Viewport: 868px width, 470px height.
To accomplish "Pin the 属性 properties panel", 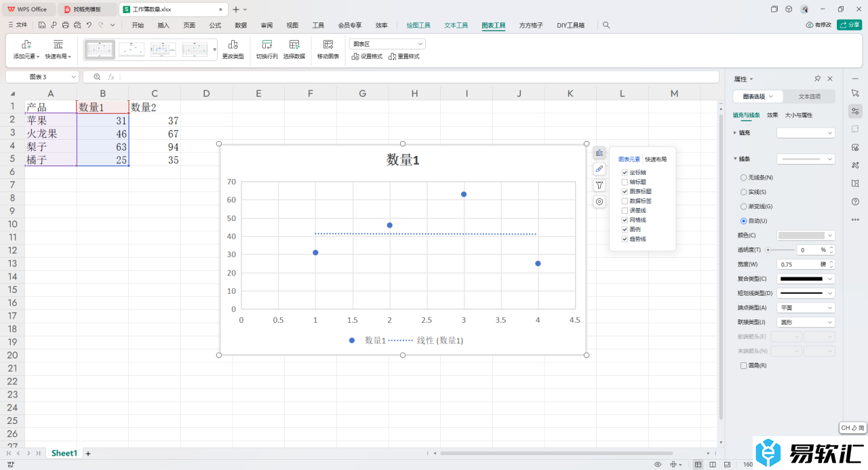I will coord(818,79).
